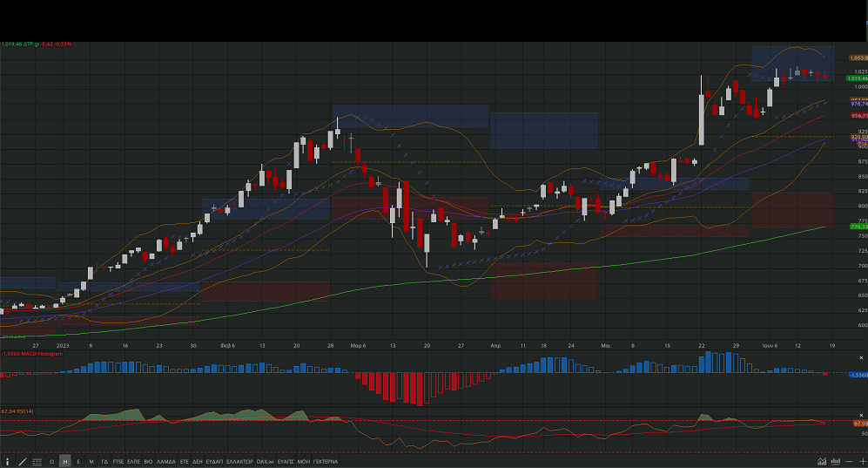Load the ΛΑΜΔΑ symbol chart
The width and height of the screenshot is (868, 468).
(166, 461)
